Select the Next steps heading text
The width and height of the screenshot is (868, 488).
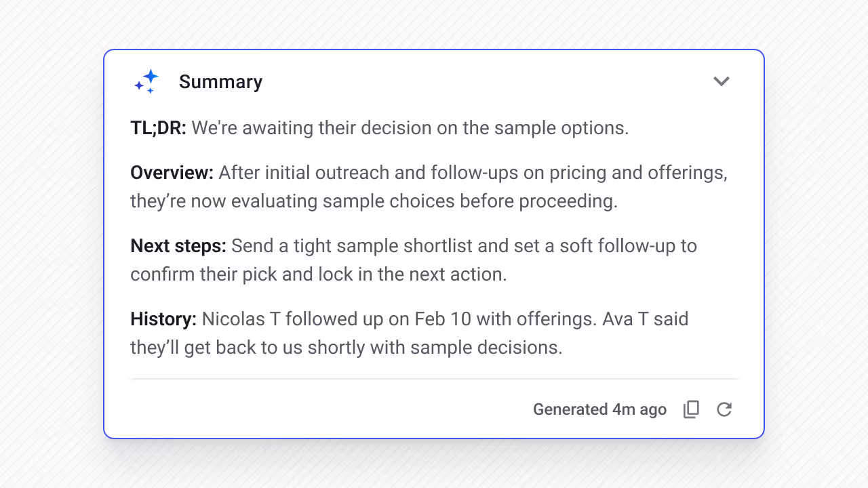178,245
